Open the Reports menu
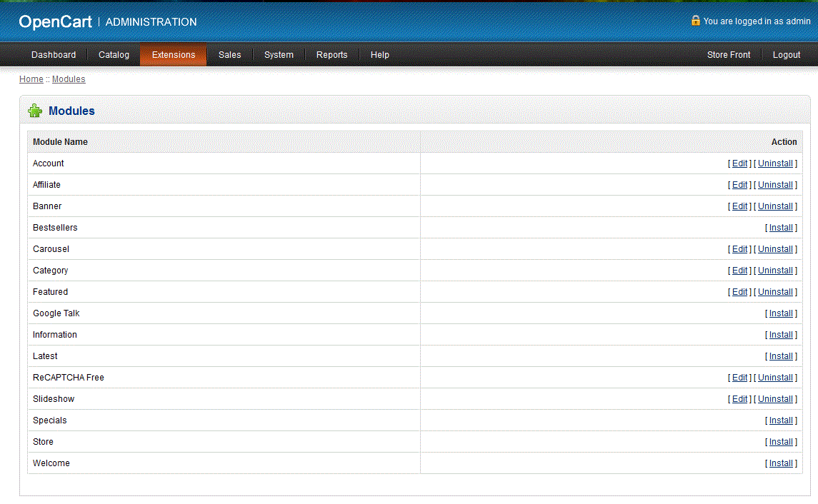This screenshot has height=504, width=818. (x=331, y=55)
